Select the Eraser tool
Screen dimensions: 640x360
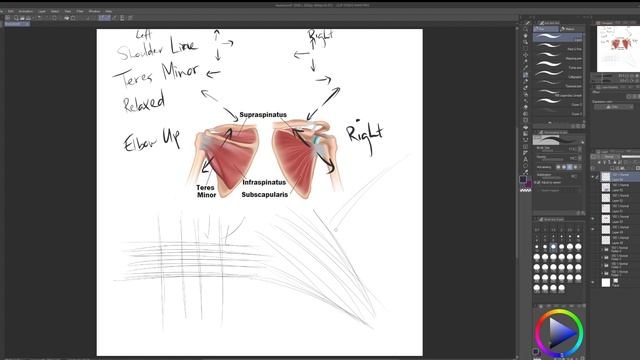[526, 107]
